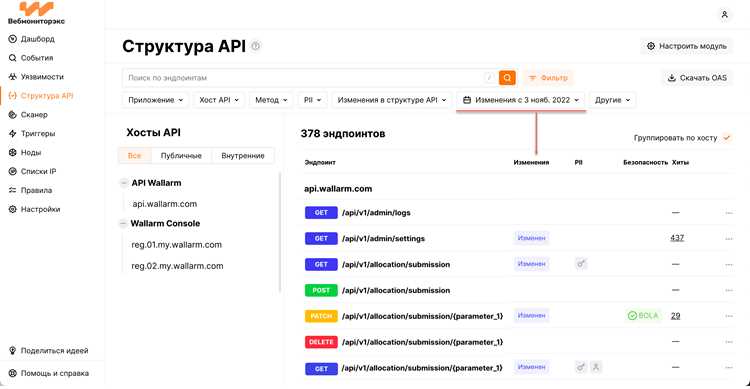Click the Ноды globe icon
This screenshot has height=389, width=750.
coord(12,153)
